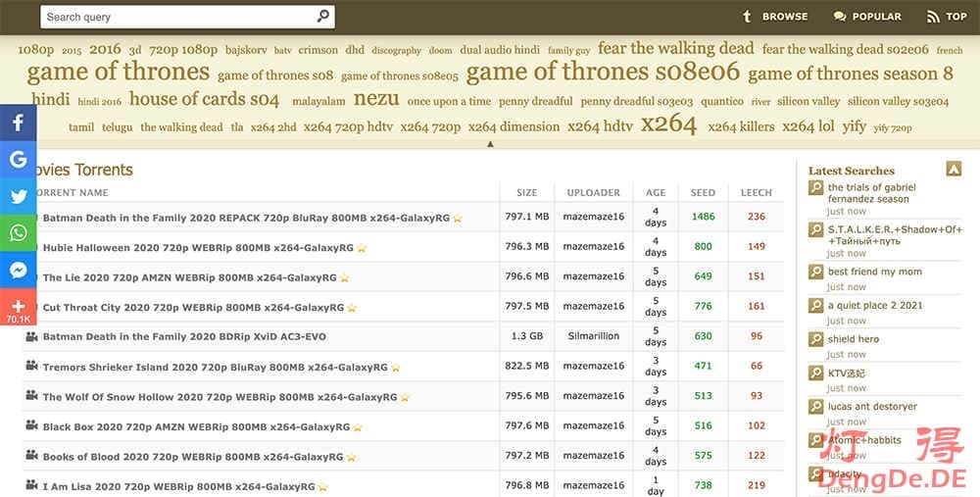Image resolution: width=980 pixels, height=497 pixels.
Task: Open uploader Silmarillion profile link
Action: [593, 336]
